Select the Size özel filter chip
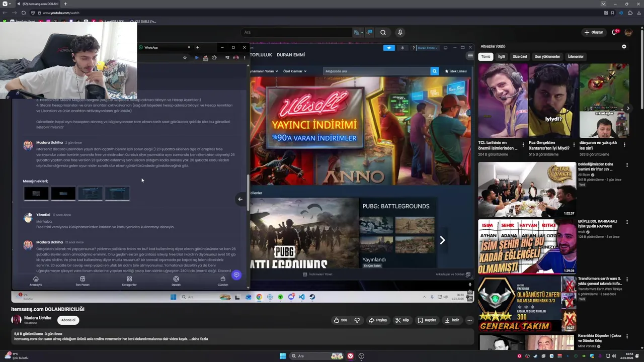The height and width of the screenshot is (362, 644). click(520, 57)
